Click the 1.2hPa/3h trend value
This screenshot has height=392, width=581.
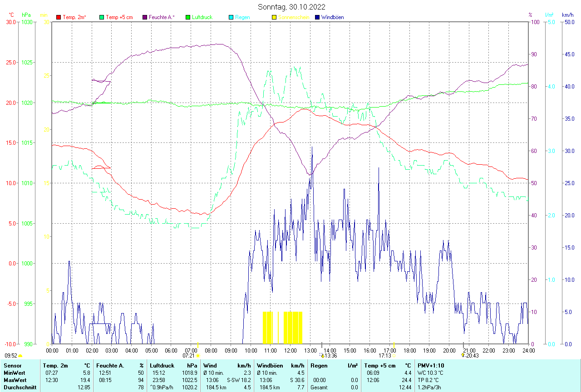coord(430,387)
